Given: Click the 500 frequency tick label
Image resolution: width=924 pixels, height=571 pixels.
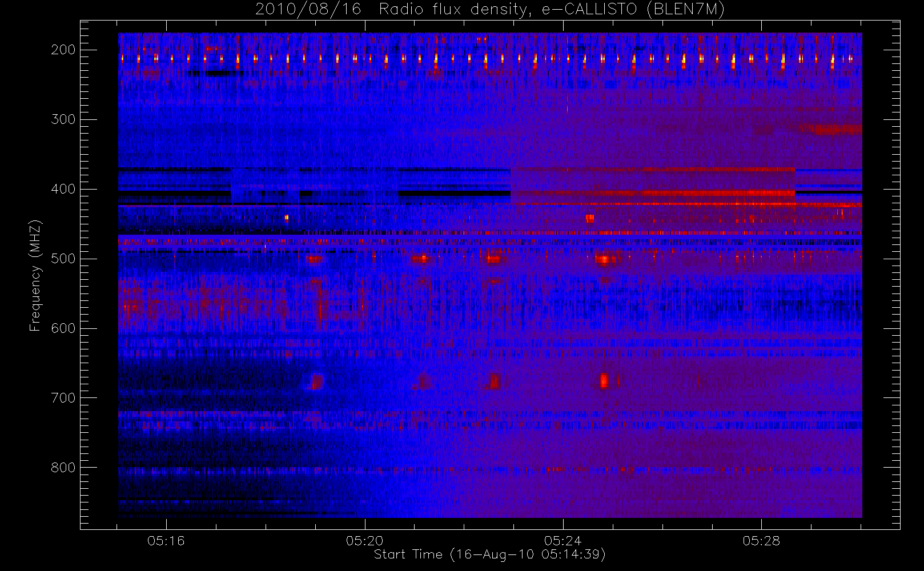Looking at the screenshot, I should [63, 259].
